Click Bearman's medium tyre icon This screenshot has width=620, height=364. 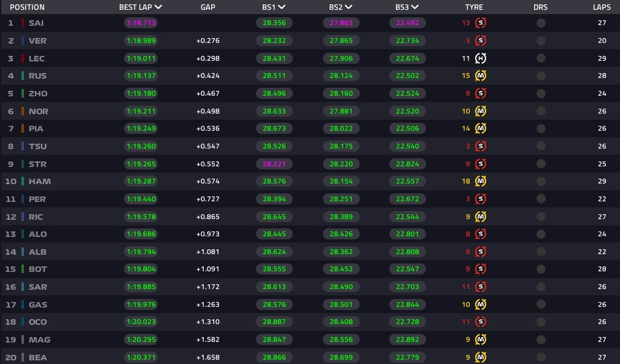click(x=481, y=357)
